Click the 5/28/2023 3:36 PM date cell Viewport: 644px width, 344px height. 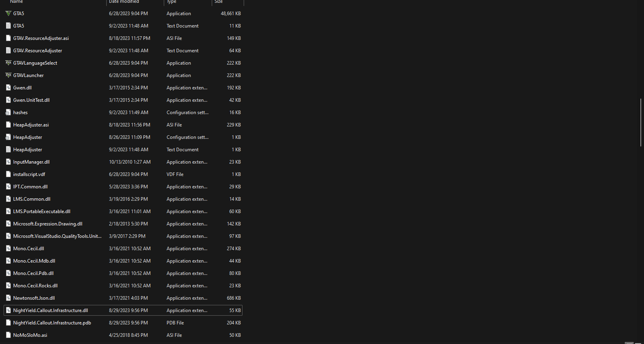(x=128, y=187)
